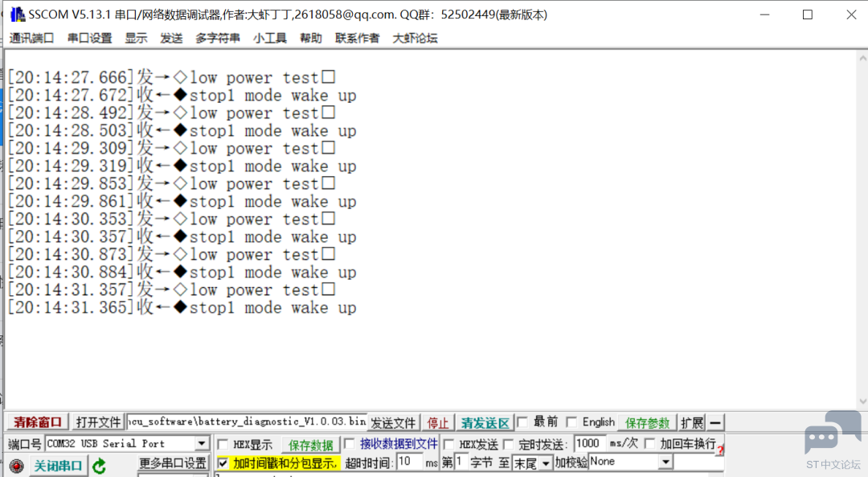The image size is (868, 477).
Task: Open the 末尾 byte range dropdown
Action: 546,463
